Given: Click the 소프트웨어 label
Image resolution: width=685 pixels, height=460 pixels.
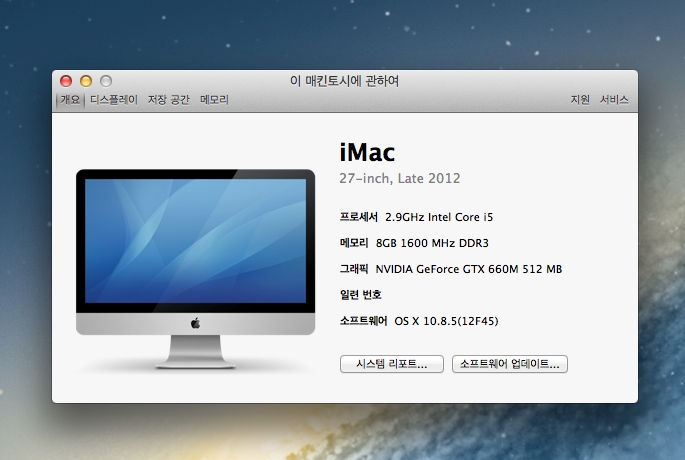Looking at the screenshot, I should pos(363,321).
